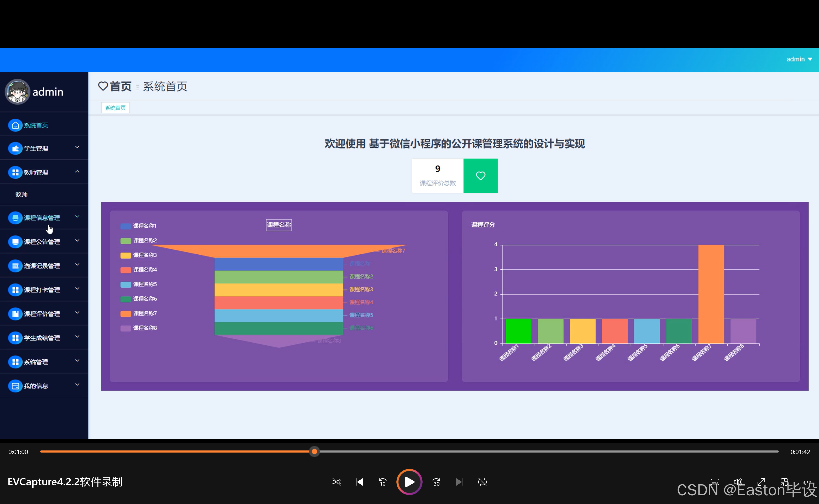Click the bright green 课程名称1 bar
Viewport: 819px width, 504px height.
click(x=518, y=331)
